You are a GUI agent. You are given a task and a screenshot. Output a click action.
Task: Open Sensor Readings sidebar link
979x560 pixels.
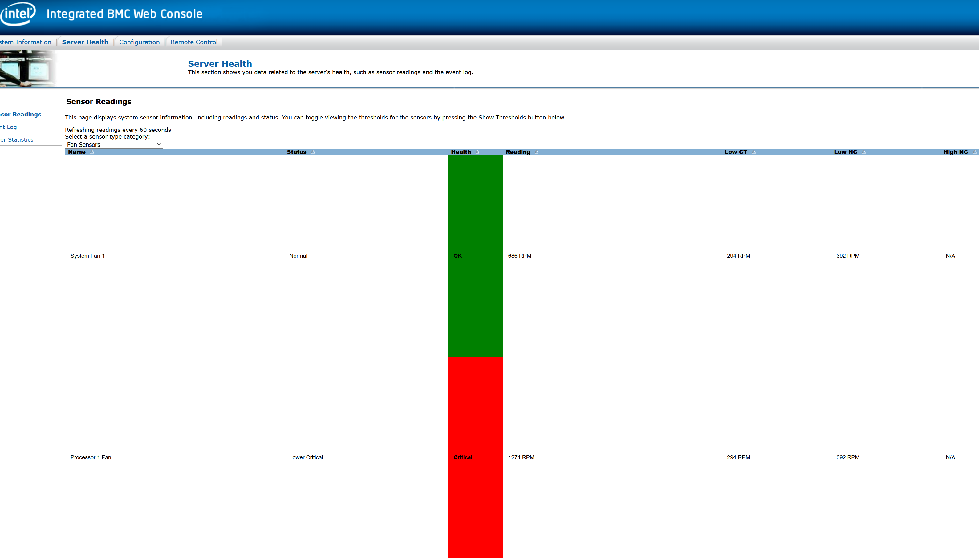coord(21,115)
